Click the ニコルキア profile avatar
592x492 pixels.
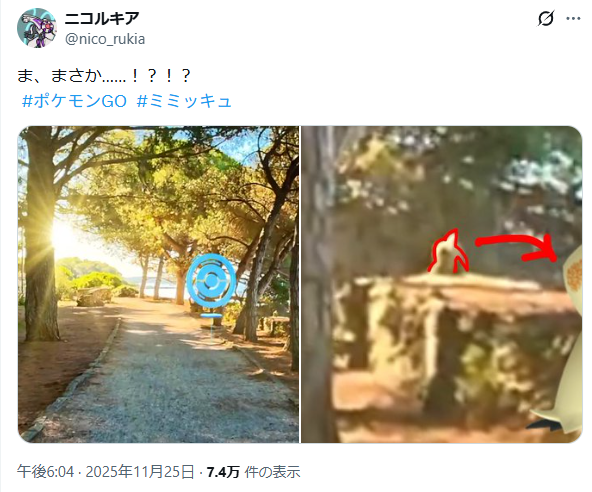37,28
